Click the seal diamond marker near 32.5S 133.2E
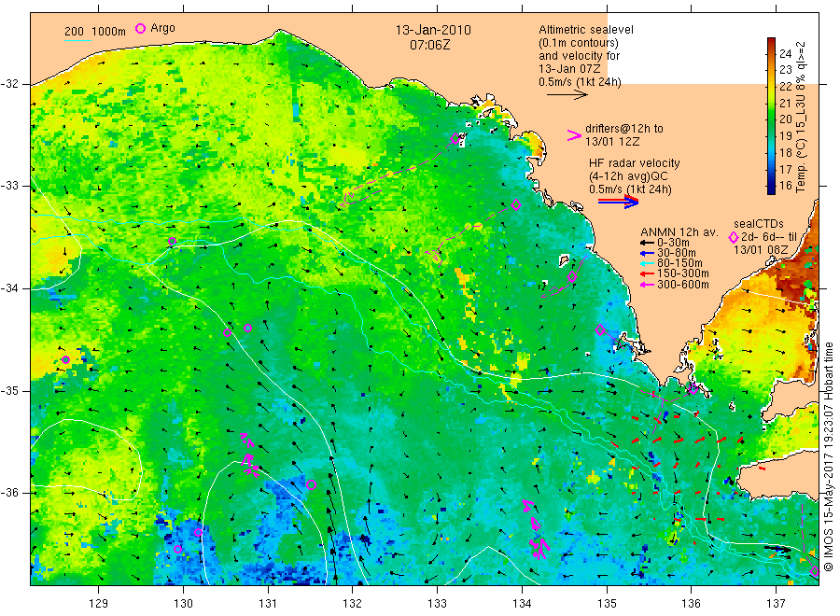The height and width of the screenshot is (616, 840). click(455, 139)
